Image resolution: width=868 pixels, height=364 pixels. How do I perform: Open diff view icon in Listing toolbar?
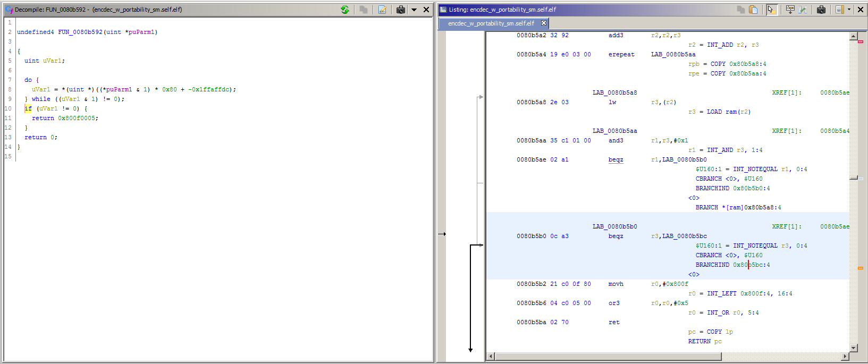coord(803,10)
